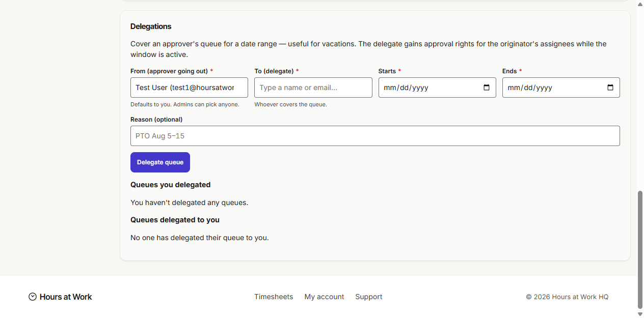Click the "© 2026 Hours at Work HQ" text

coord(567,297)
